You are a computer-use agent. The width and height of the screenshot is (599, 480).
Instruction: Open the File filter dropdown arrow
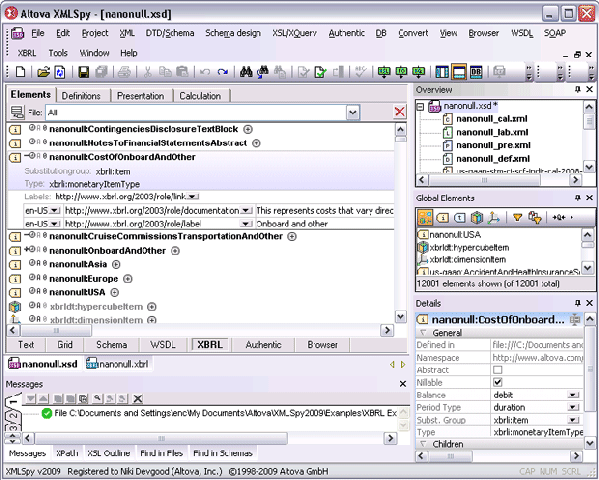coord(353,112)
